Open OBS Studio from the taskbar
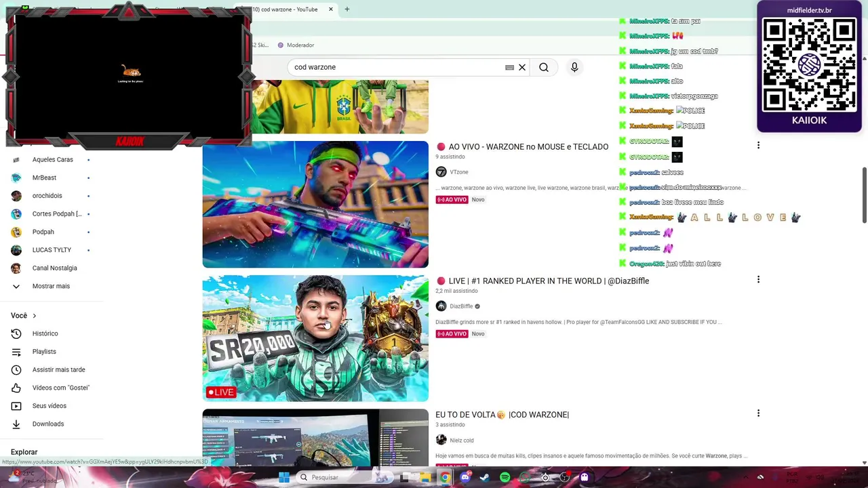The image size is (868, 488). tap(564, 477)
